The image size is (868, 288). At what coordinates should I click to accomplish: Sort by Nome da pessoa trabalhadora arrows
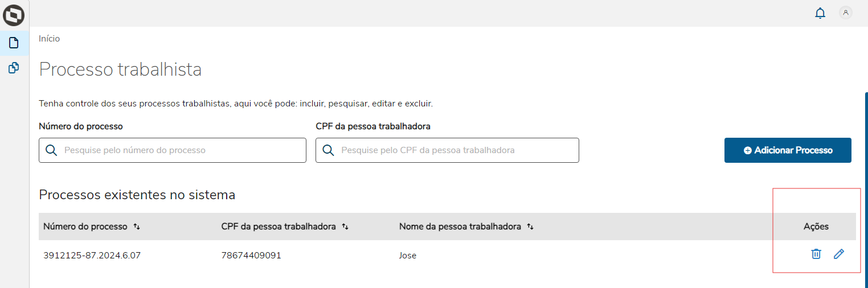530,227
